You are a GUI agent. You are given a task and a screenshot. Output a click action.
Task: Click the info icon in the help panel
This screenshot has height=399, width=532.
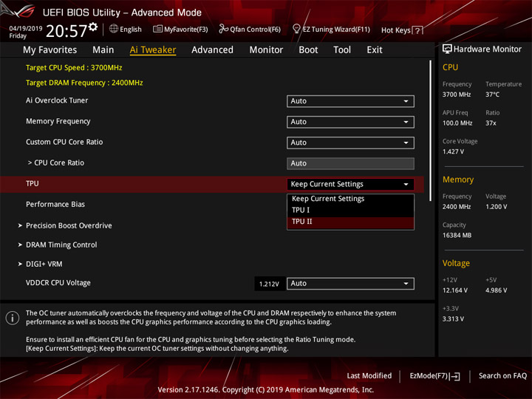(x=13, y=318)
